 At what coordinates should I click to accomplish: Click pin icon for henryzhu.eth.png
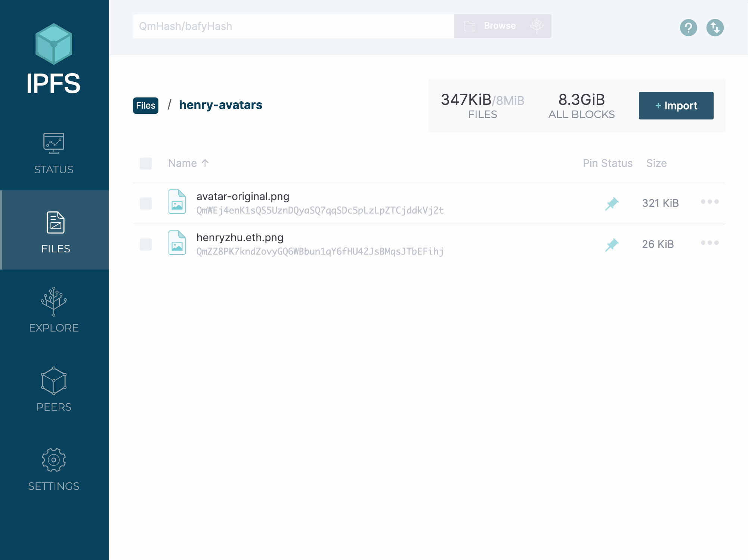(612, 245)
